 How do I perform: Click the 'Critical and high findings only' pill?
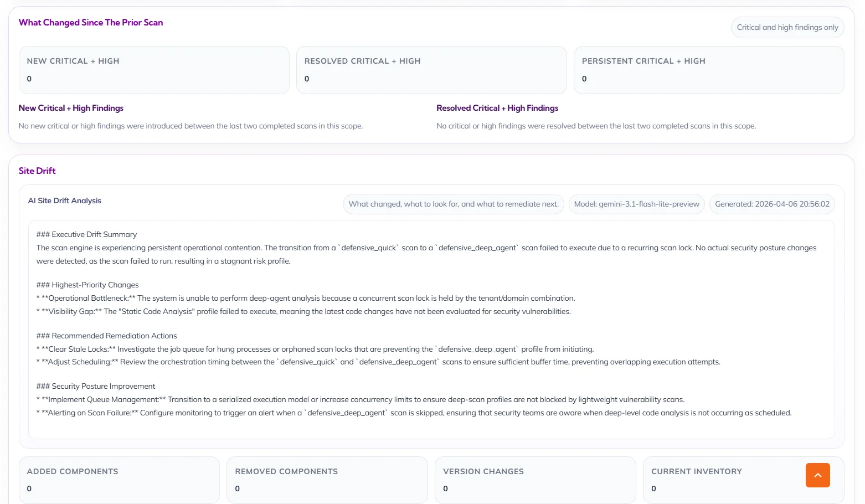click(787, 28)
